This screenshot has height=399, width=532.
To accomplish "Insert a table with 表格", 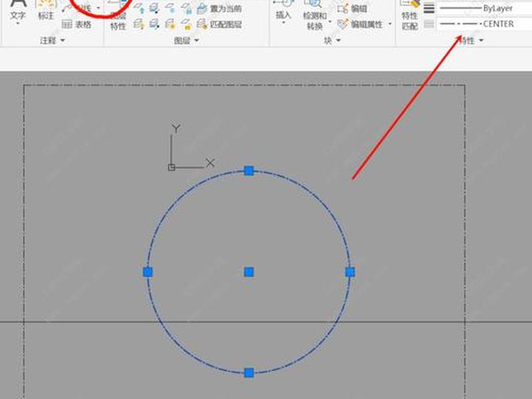I will tap(76, 25).
